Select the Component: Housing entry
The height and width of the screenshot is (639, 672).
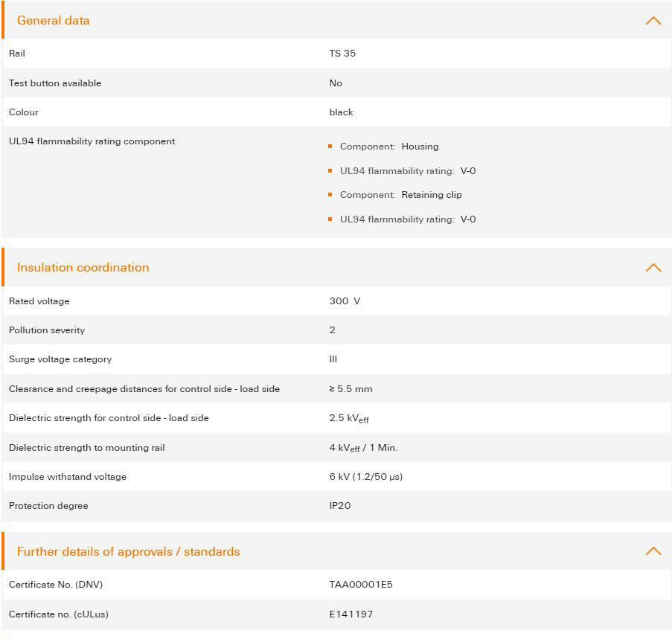click(x=389, y=147)
